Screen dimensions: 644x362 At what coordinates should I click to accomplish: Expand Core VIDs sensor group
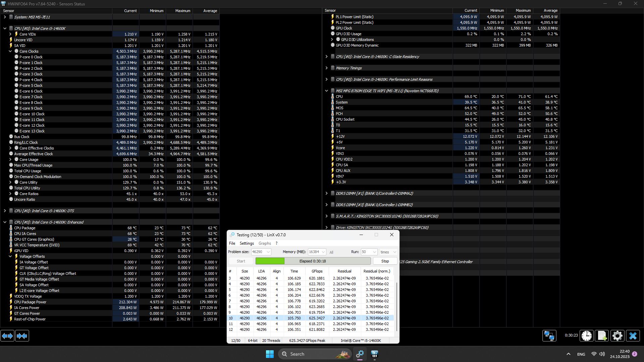pos(10,34)
